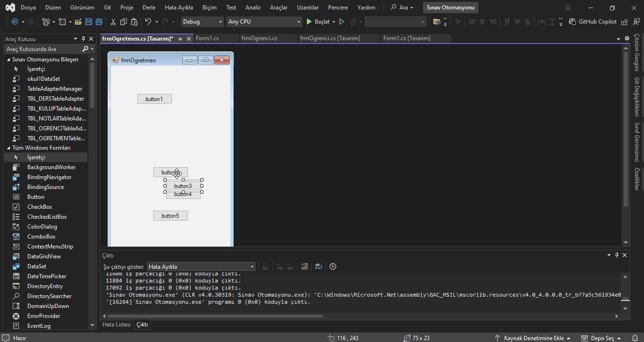Switch to the Form1.cs tab
644x342 pixels.
pyautogui.click(x=207, y=38)
